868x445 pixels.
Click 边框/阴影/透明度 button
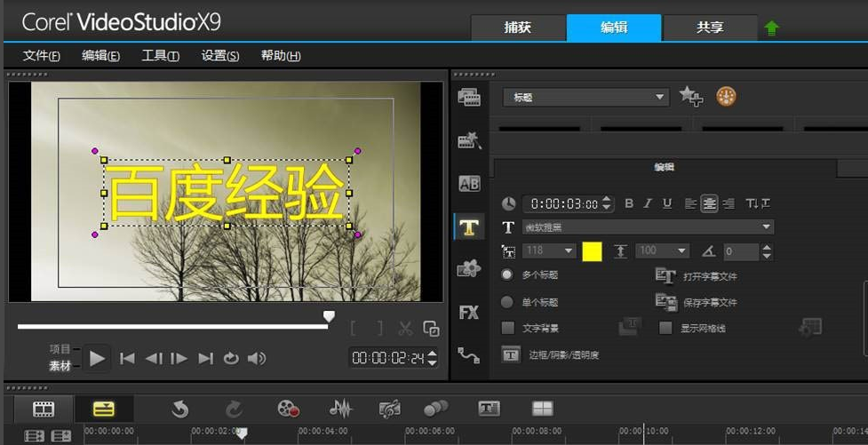(511, 355)
